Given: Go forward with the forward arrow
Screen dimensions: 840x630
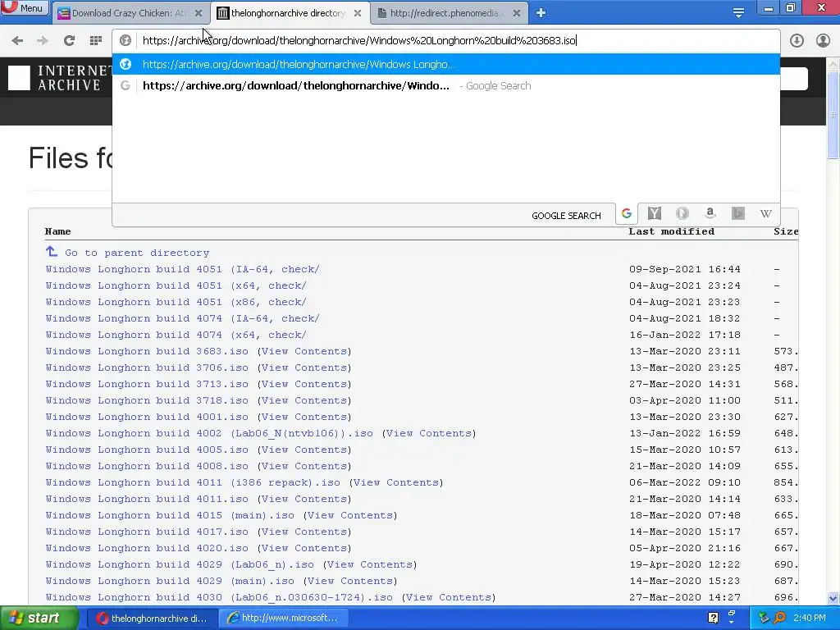Looking at the screenshot, I should coord(43,41).
